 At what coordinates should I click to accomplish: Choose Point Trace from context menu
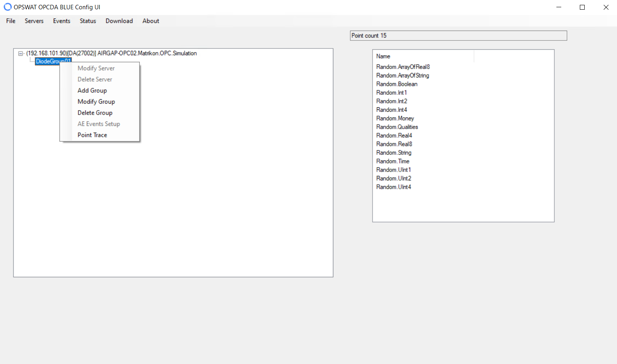pos(99,135)
